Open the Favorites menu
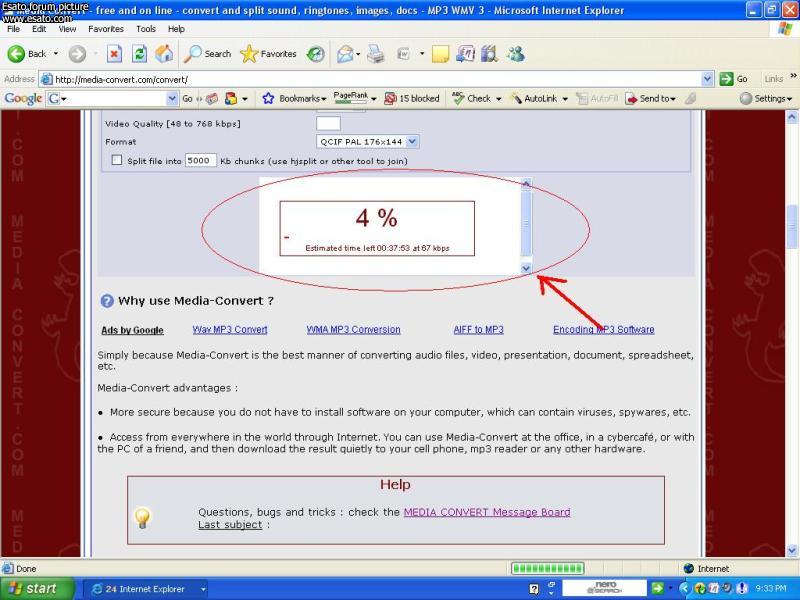800x600 pixels. (106, 29)
